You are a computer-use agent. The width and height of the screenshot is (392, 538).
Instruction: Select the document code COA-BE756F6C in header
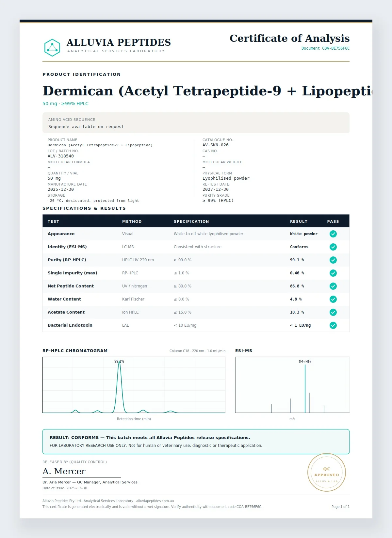point(336,48)
